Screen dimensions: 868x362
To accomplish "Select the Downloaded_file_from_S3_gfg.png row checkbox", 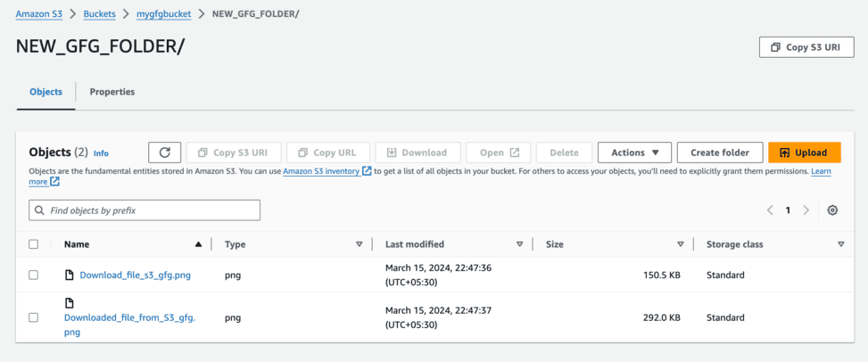I will pyautogui.click(x=34, y=317).
